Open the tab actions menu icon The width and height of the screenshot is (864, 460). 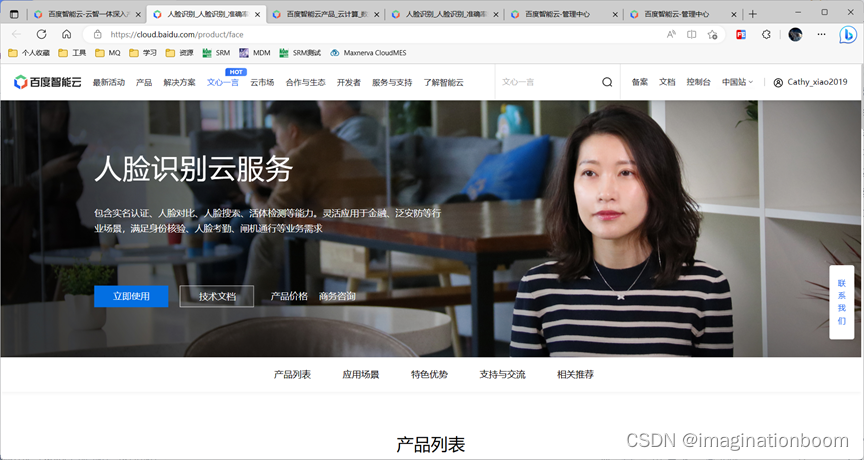coord(14,14)
